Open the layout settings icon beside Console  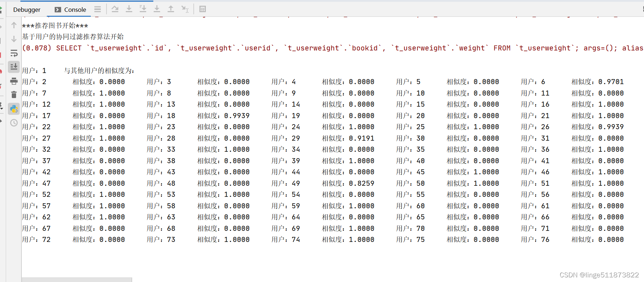point(98,9)
